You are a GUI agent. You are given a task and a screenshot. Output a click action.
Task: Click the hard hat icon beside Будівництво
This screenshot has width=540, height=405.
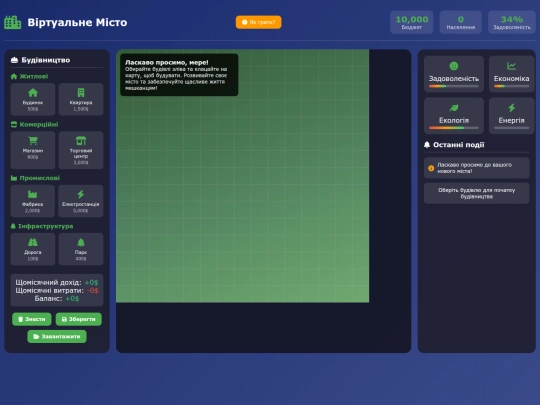pos(14,60)
